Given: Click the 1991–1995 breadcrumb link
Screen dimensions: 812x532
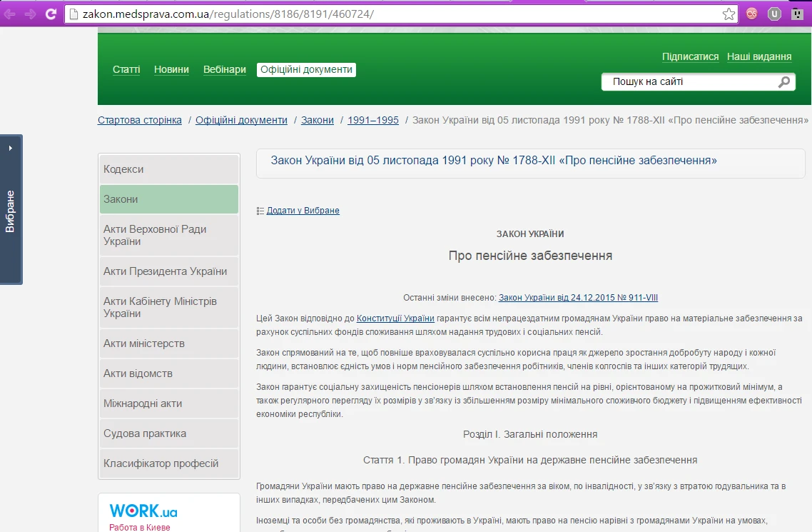Looking at the screenshot, I should tap(372, 120).
